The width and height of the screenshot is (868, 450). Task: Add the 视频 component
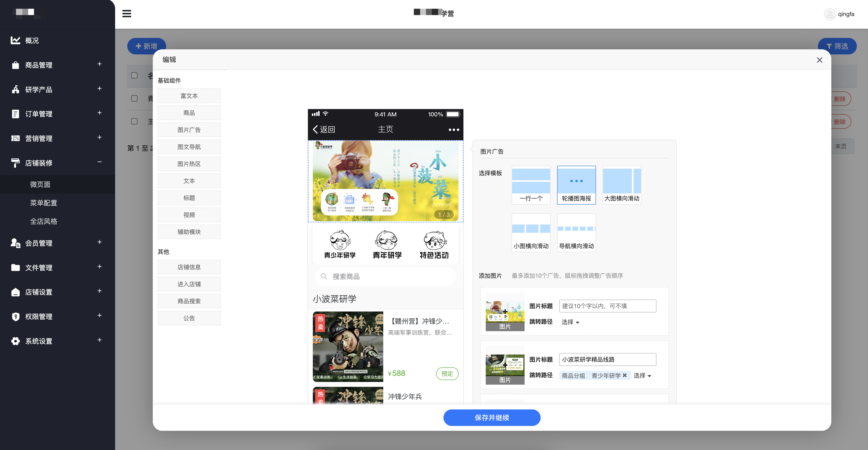[x=189, y=215]
